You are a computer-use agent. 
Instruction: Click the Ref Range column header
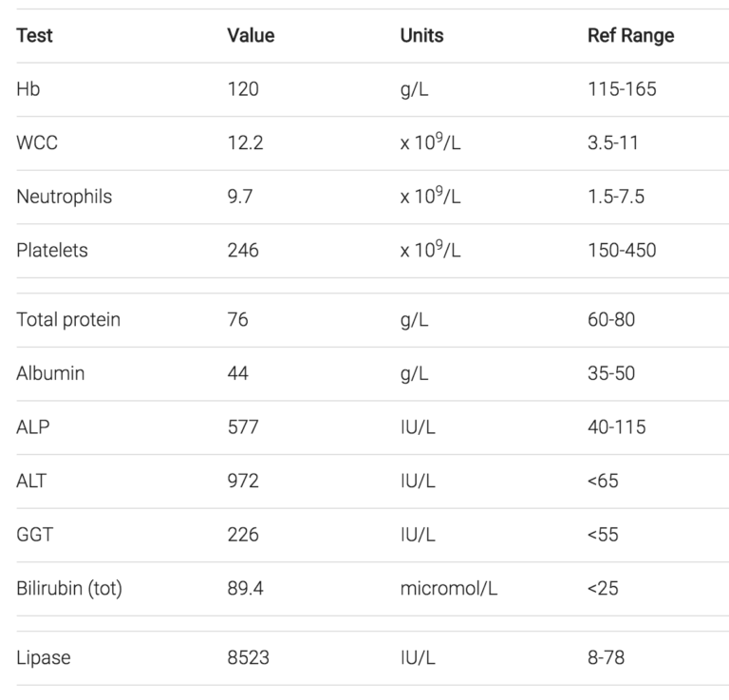tap(631, 36)
